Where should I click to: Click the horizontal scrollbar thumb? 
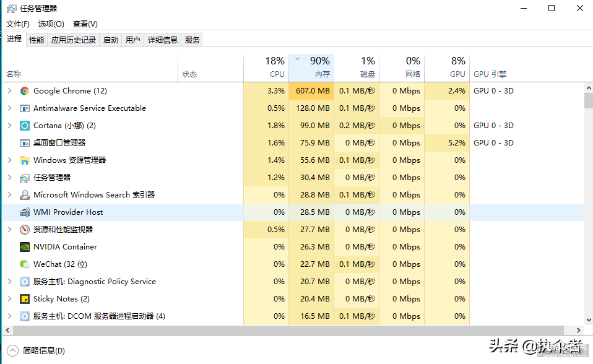tap(288, 331)
